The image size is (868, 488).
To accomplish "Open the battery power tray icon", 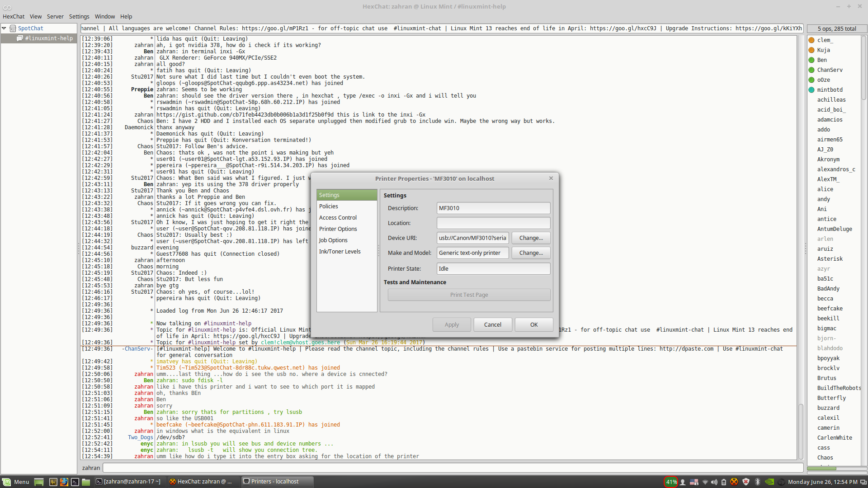I will pos(724,482).
